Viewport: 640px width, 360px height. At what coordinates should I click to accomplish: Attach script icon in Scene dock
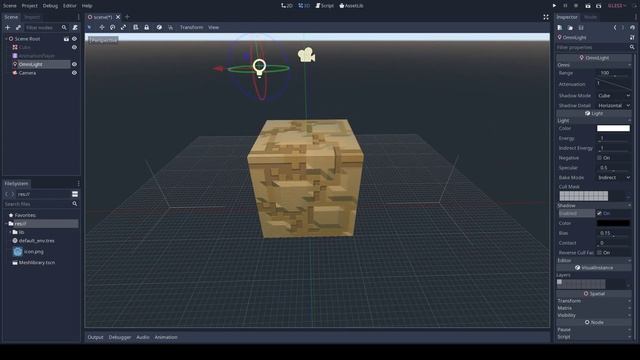coord(75,27)
